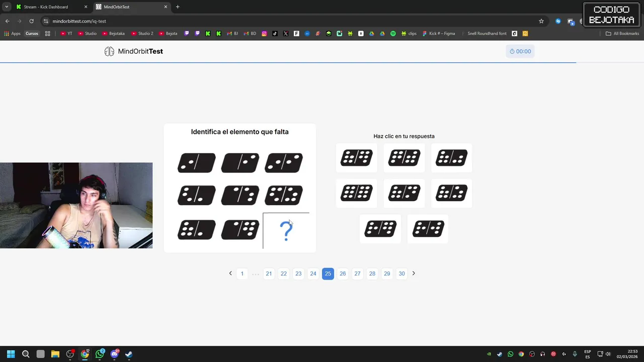Choose the double-six domino answer
Screen dimensions: 644x362
pyautogui.click(x=357, y=193)
